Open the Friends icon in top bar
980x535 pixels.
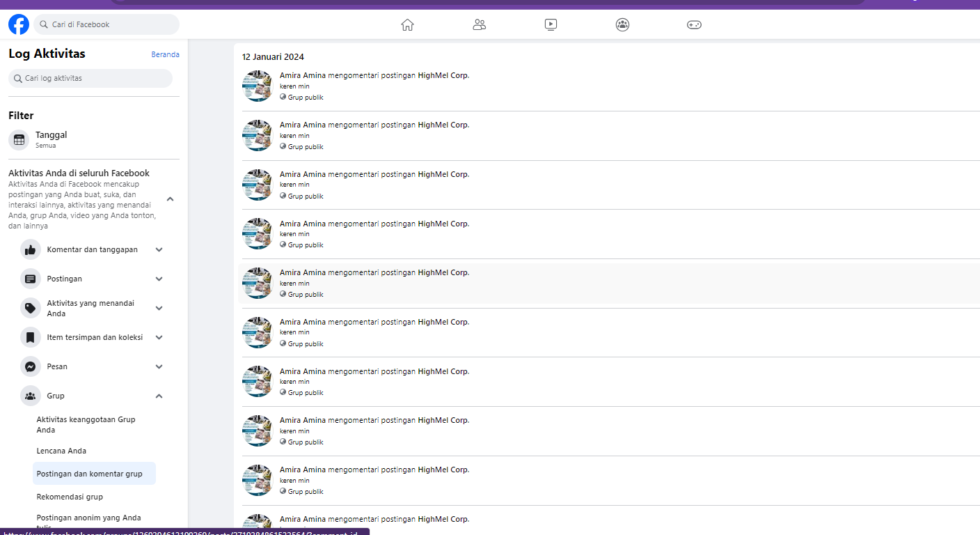click(x=479, y=24)
